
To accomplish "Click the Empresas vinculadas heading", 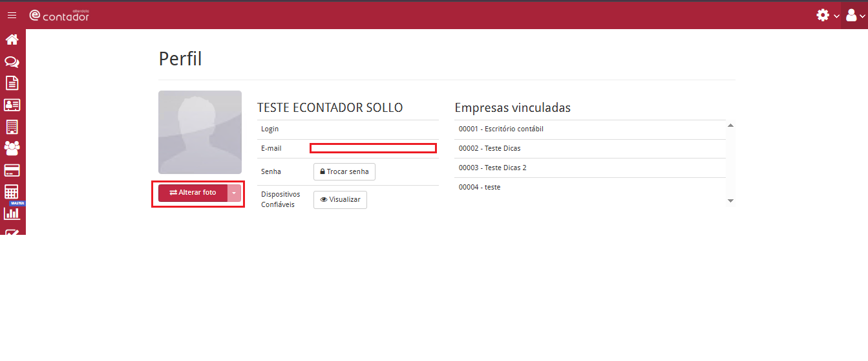I will pyautogui.click(x=513, y=107).
